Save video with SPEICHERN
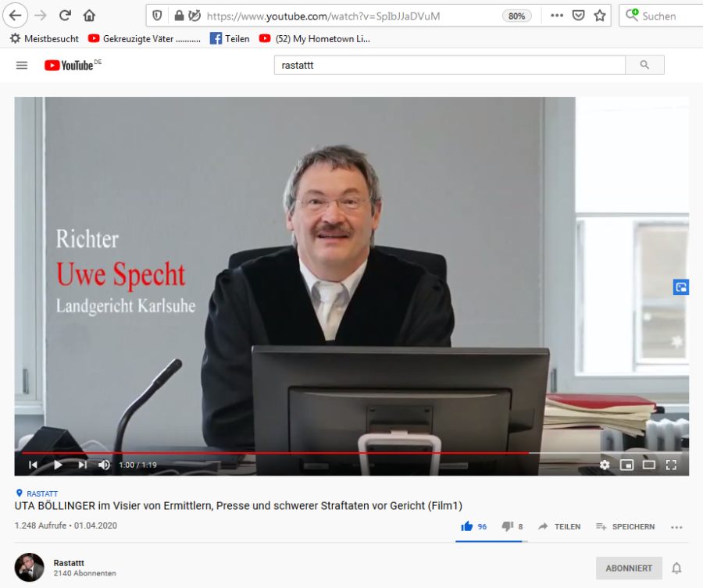The image size is (703, 588). pyautogui.click(x=626, y=526)
